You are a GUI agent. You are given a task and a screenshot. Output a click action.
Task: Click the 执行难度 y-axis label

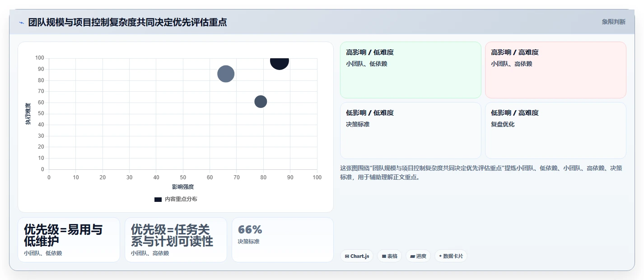[28, 114]
